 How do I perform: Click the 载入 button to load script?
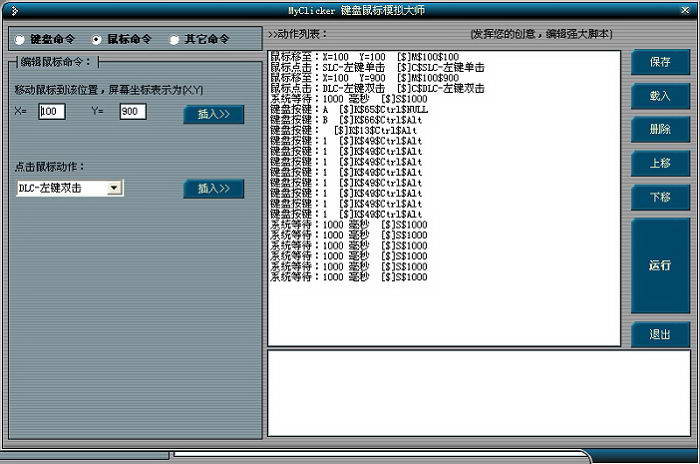click(x=660, y=96)
